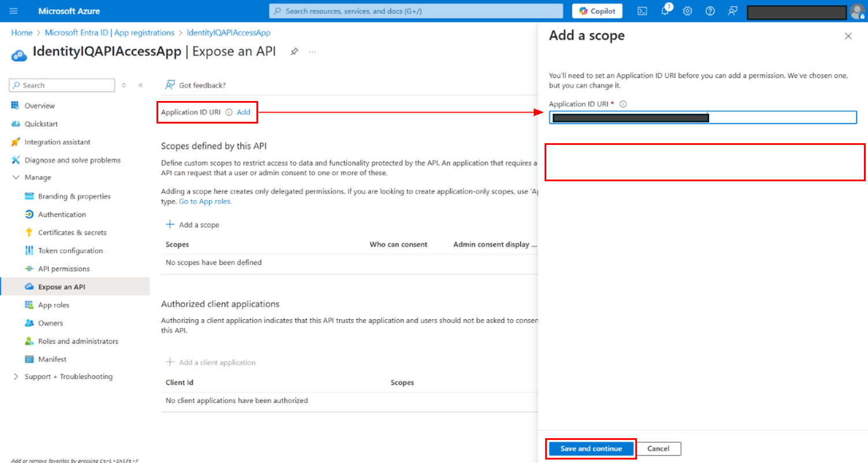Pin the Expose an API page
The height and width of the screenshot is (463, 868).
pos(294,51)
